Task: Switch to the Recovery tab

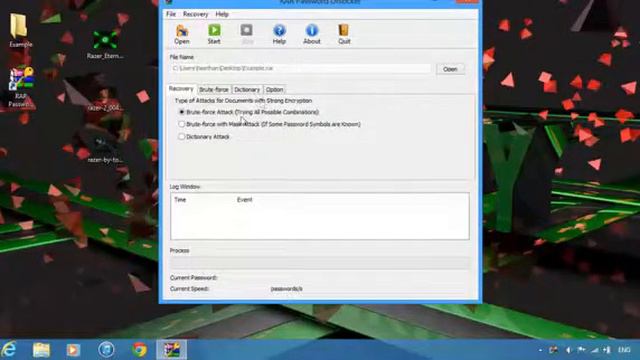Action: coord(181,89)
